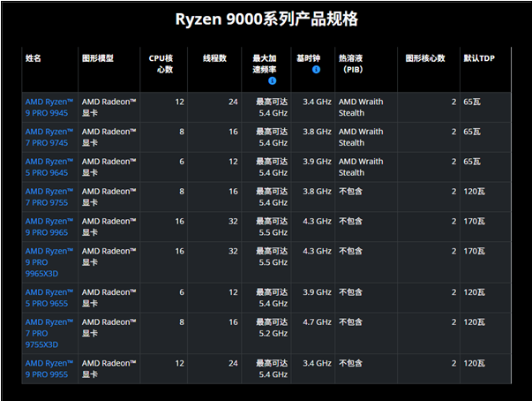Select AMD Wraith Stealth in 5 PRO 9645 row

click(361, 167)
